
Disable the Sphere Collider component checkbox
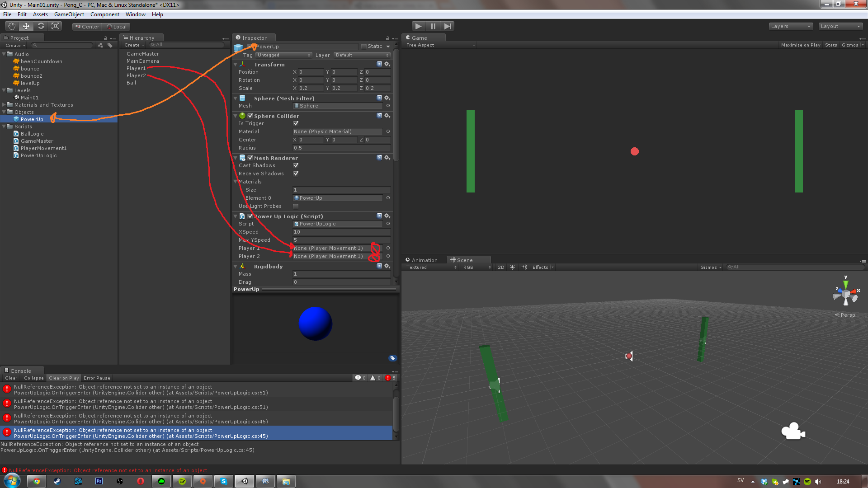coord(250,116)
